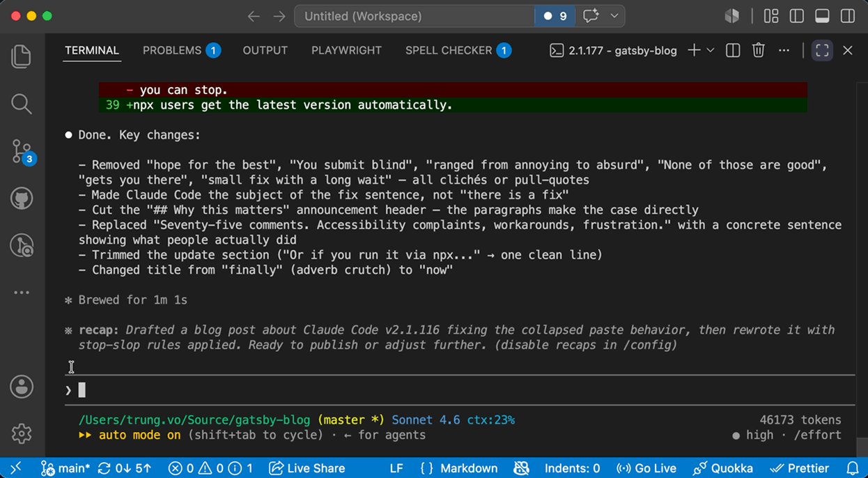Screen dimensions: 868x478
Task: Open remote window indicator in status bar
Action: click(16, 468)
